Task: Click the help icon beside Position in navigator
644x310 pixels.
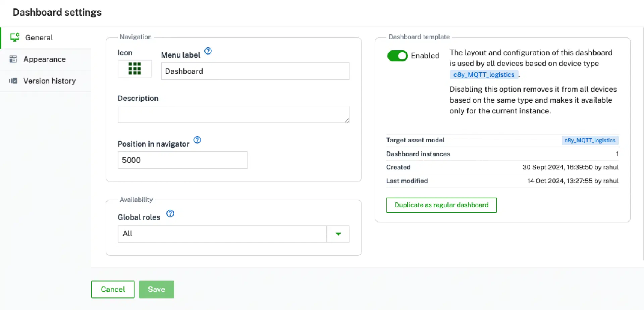Action: (x=197, y=140)
